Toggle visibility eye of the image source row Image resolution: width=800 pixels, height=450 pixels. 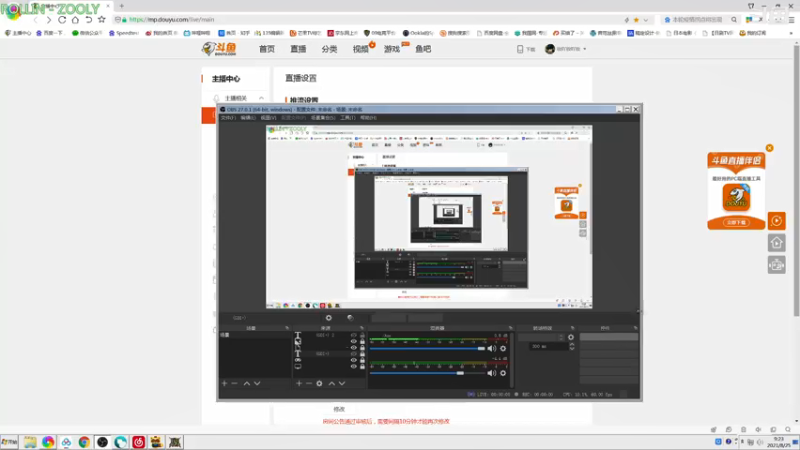(354, 341)
